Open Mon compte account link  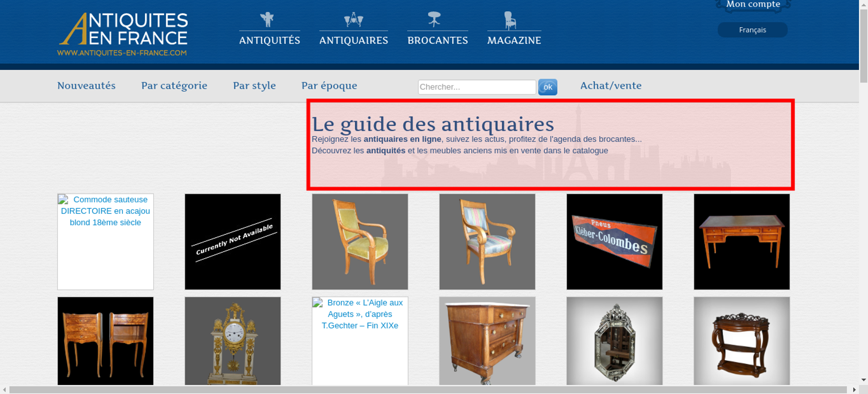(753, 4)
